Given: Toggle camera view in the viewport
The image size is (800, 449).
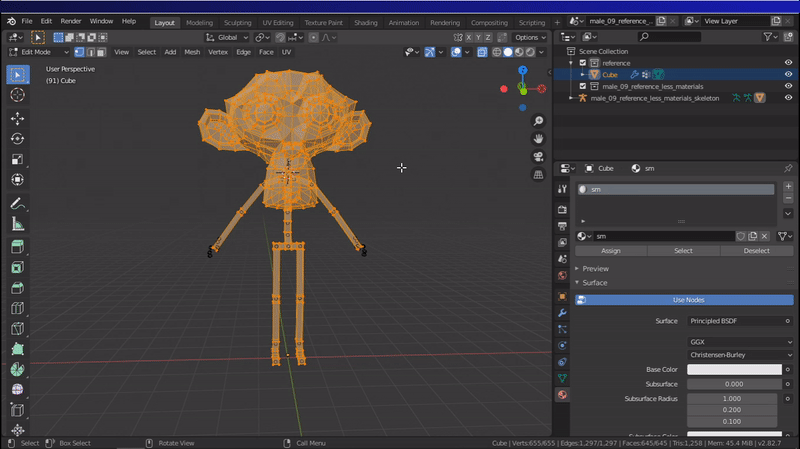Looking at the screenshot, I should tap(538, 157).
